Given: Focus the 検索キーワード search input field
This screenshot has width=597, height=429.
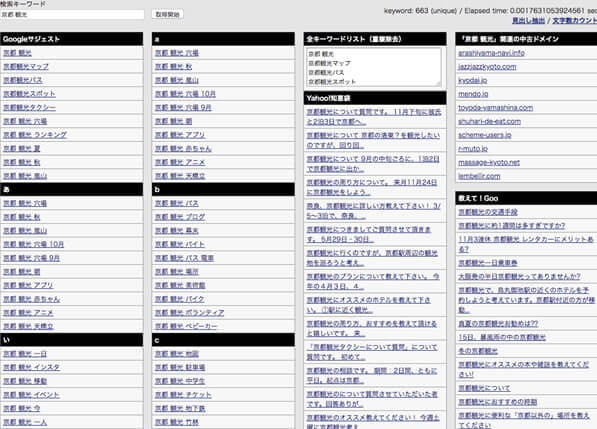Looking at the screenshot, I should click(x=72, y=14).
